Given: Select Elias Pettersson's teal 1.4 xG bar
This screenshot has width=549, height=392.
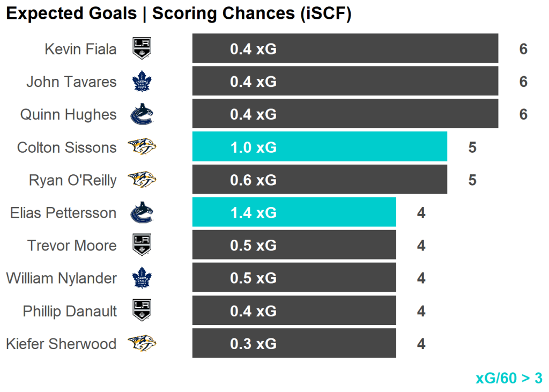Looking at the screenshot, I should (294, 212).
